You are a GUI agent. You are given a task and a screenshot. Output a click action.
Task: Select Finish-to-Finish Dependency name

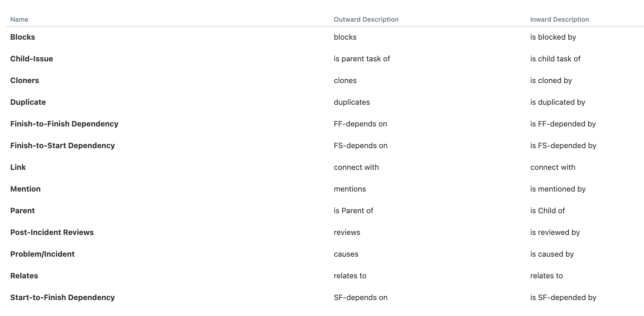pyautogui.click(x=64, y=124)
